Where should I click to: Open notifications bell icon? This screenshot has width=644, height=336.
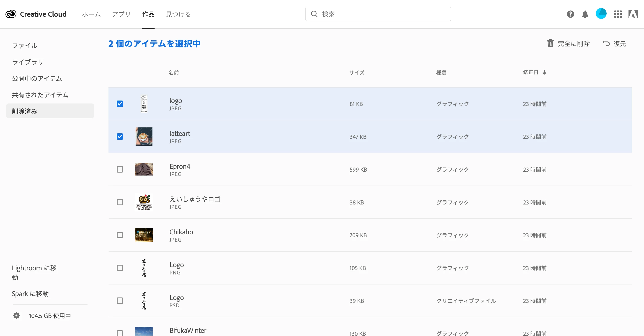(585, 14)
